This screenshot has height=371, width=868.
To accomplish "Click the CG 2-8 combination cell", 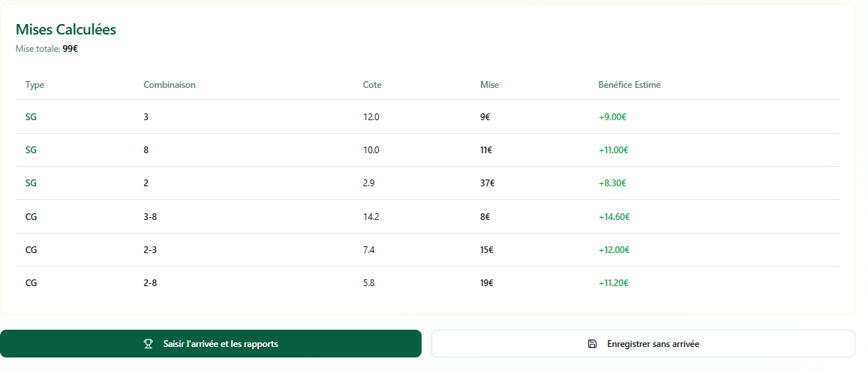I will click(150, 283).
